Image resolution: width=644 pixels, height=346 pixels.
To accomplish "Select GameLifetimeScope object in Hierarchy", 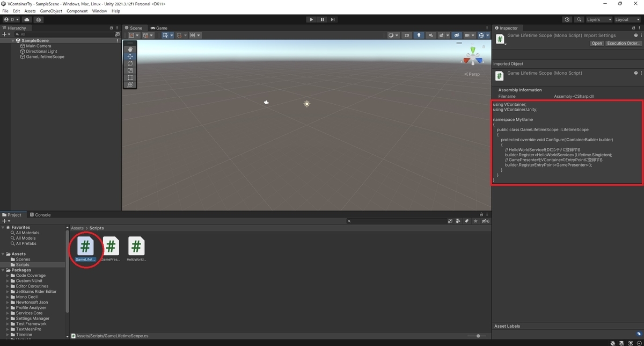I will [45, 57].
